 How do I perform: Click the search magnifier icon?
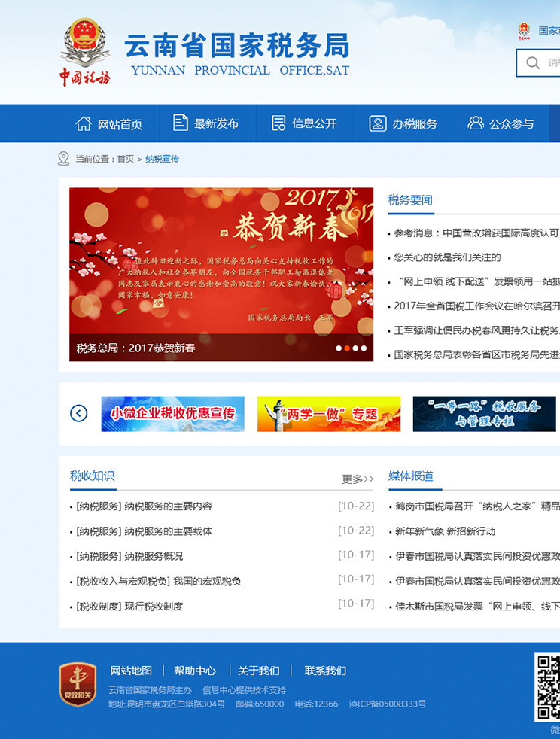tap(533, 63)
